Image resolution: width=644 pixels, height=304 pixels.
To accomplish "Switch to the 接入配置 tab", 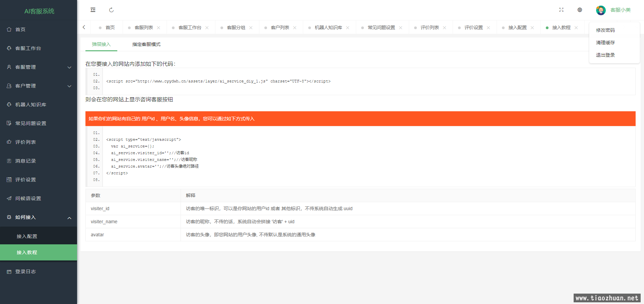I will 518,27.
